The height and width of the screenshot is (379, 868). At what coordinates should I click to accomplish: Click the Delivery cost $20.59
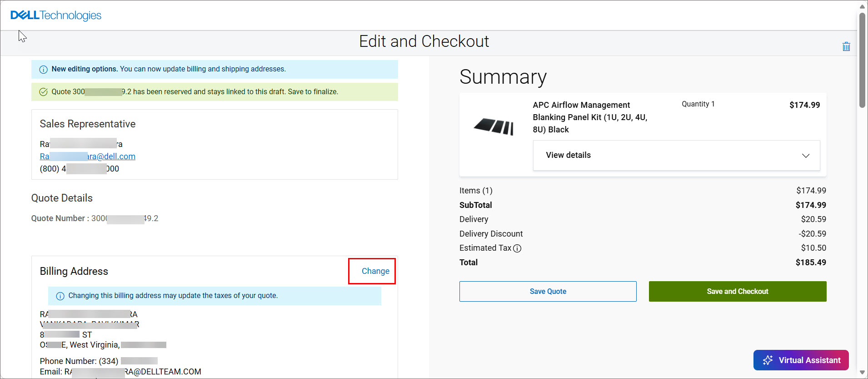[x=813, y=219]
